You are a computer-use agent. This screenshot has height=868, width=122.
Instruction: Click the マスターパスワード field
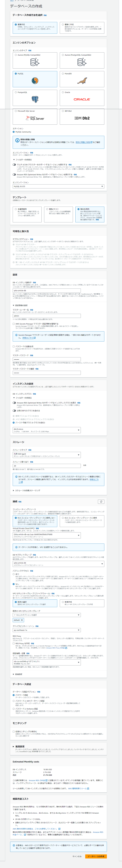47,359
